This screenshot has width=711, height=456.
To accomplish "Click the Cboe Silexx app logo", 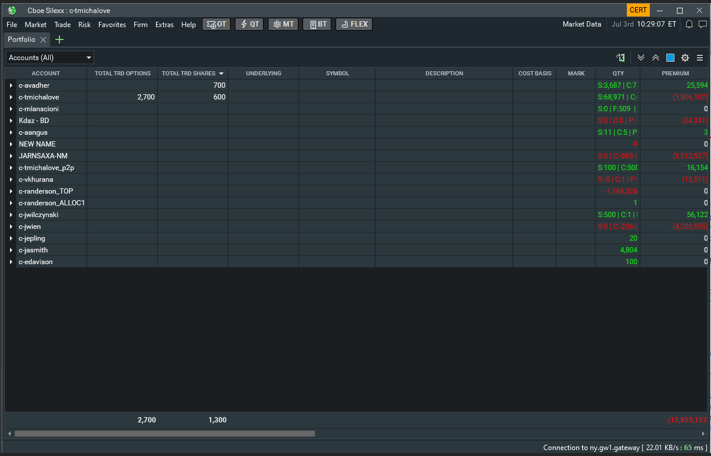I will 12,10.
